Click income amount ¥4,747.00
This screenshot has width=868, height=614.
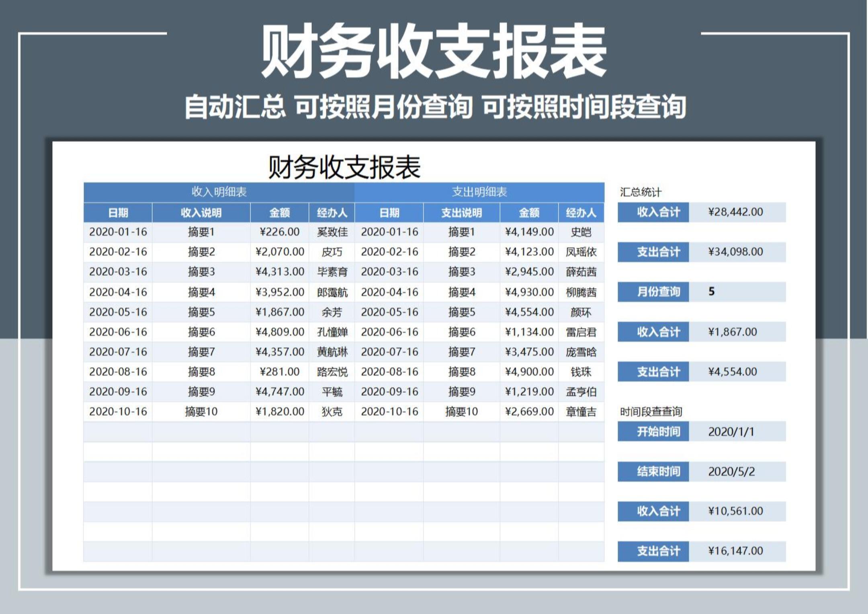pos(280,392)
